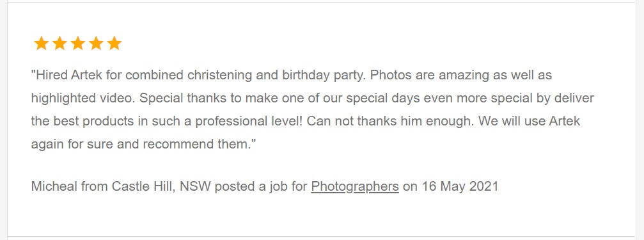Click the fourth gold rating star
The height and width of the screenshot is (240, 644).
coord(96,43)
